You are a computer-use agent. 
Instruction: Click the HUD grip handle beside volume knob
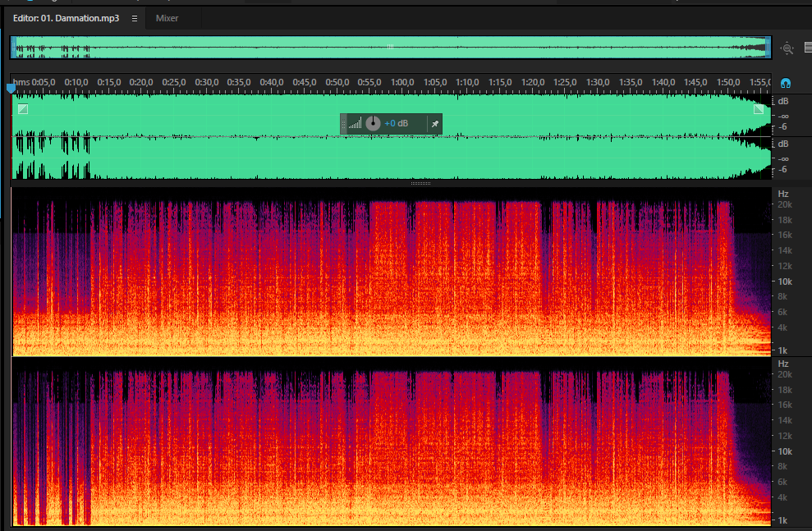pos(343,124)
